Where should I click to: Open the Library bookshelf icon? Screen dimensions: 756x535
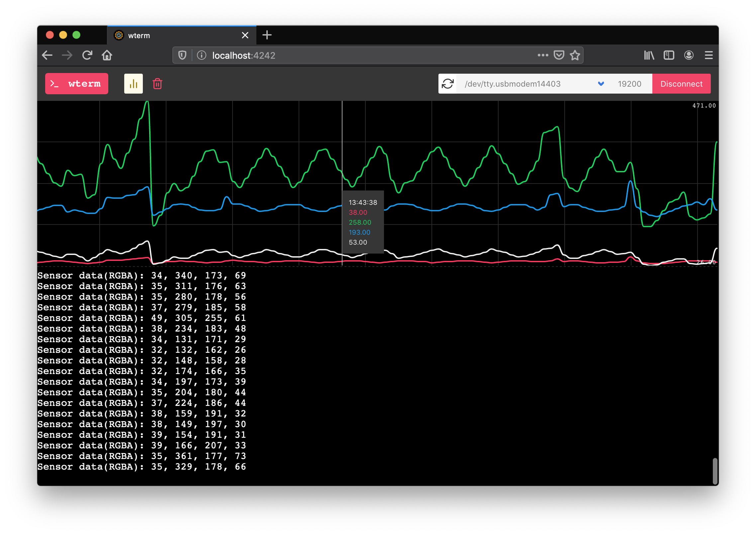pyautogui.click(x=649, y=55)
